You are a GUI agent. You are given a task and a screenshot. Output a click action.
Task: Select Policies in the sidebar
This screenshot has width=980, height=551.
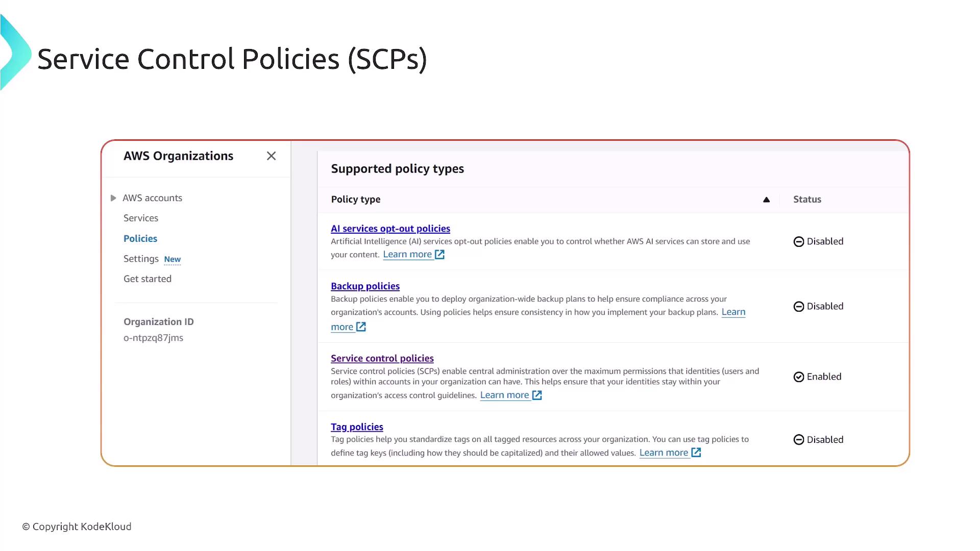(140, 239)
